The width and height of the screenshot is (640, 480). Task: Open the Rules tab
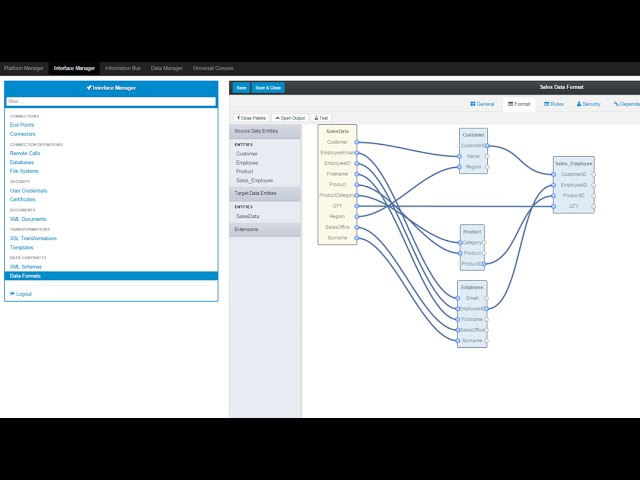click(553, 104)
